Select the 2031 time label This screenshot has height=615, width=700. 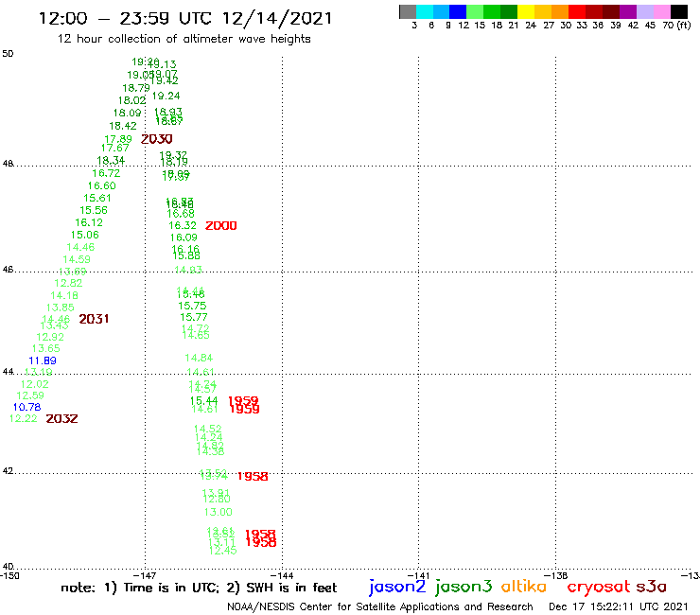click(x=94, y=319)
